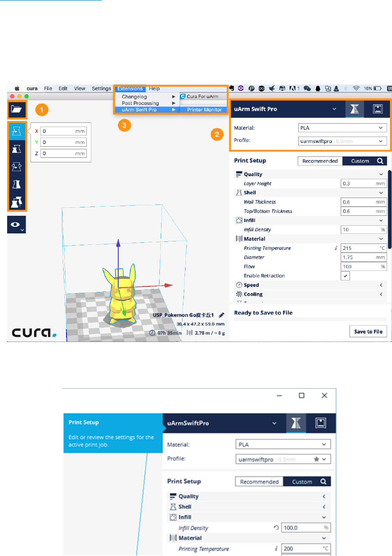Open the Material PLA dropdown in Mac Cura

(342, 128)
